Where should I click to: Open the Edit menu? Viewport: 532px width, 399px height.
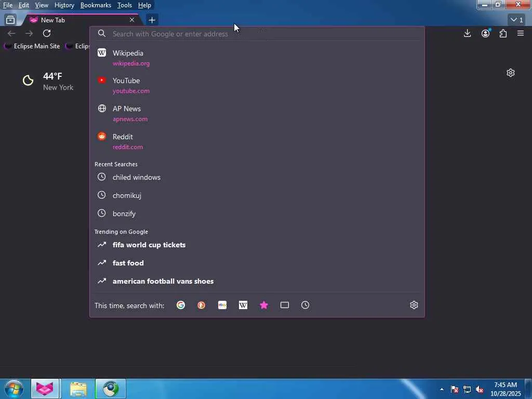(24, 5)
